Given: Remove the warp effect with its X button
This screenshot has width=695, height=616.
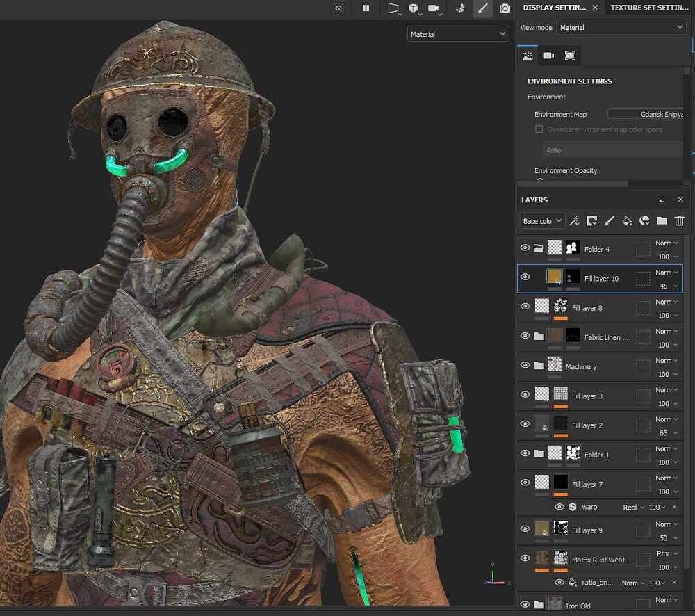Looking at the screenshot, I should 673,507.
